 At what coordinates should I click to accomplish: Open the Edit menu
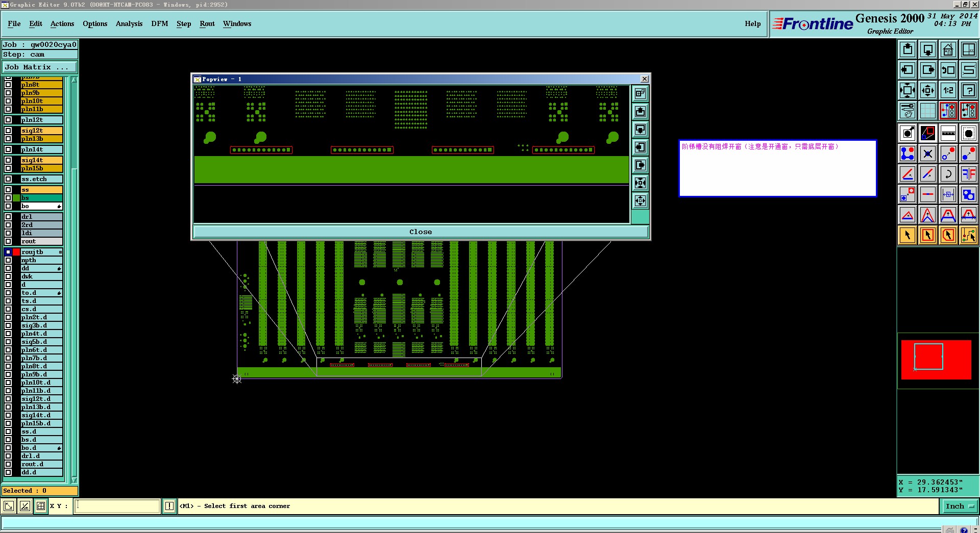point(36,23)
